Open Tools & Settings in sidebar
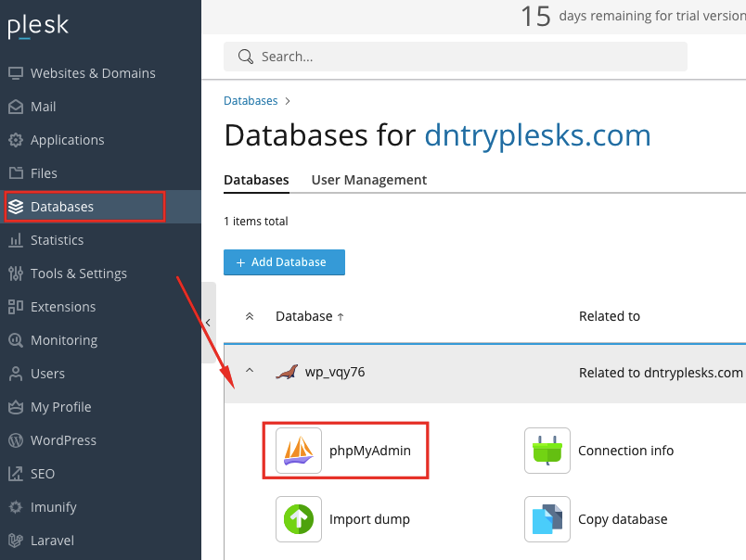This screenshot has width=746, height=560. 79,274
